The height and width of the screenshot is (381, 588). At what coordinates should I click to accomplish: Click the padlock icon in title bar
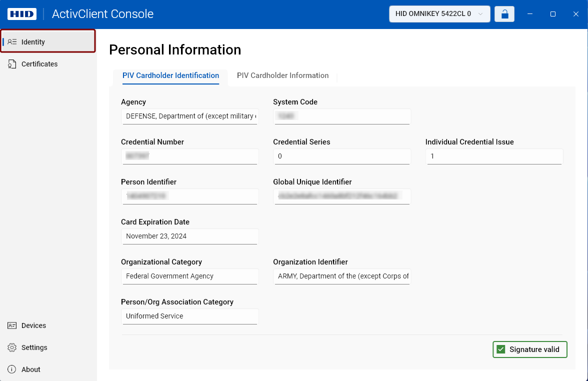click(504, 14)
